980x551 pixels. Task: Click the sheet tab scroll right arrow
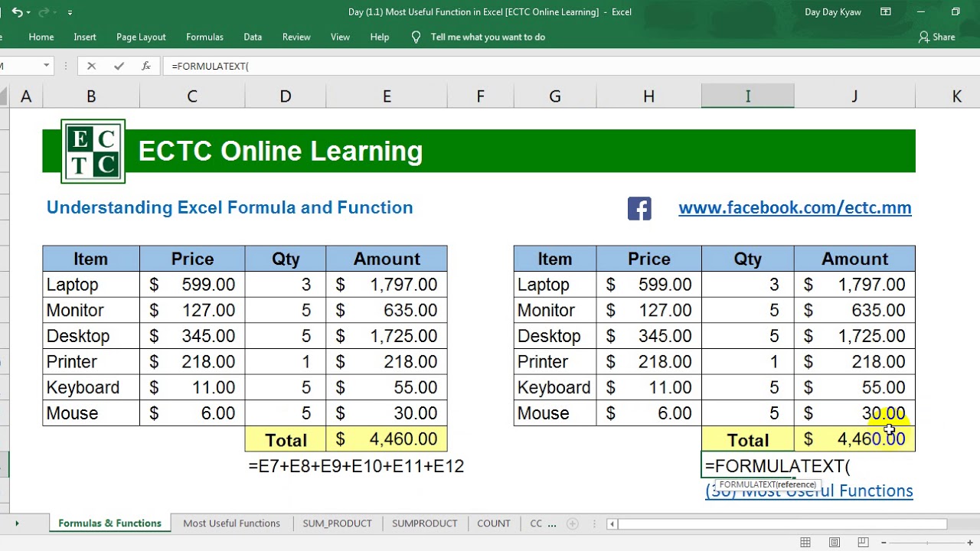[x=17, y=523]
